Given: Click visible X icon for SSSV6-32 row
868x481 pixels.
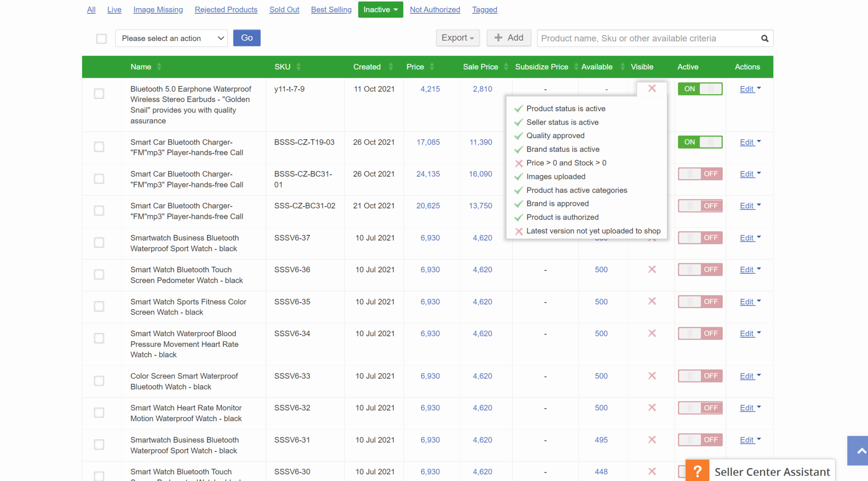Looking at the screenshot, I should (652, 408).
